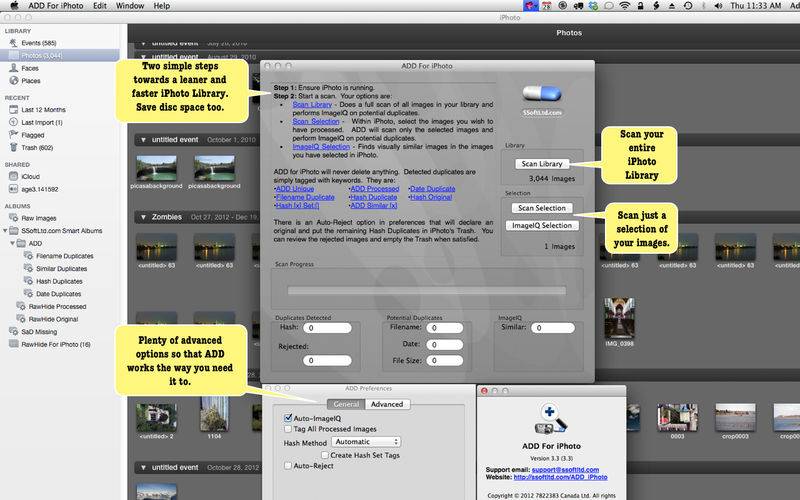Image resolution: width=800 pixels, height=500 pixels.
Task: Click the iCloud icon under Shared
Action: [14, 176]
